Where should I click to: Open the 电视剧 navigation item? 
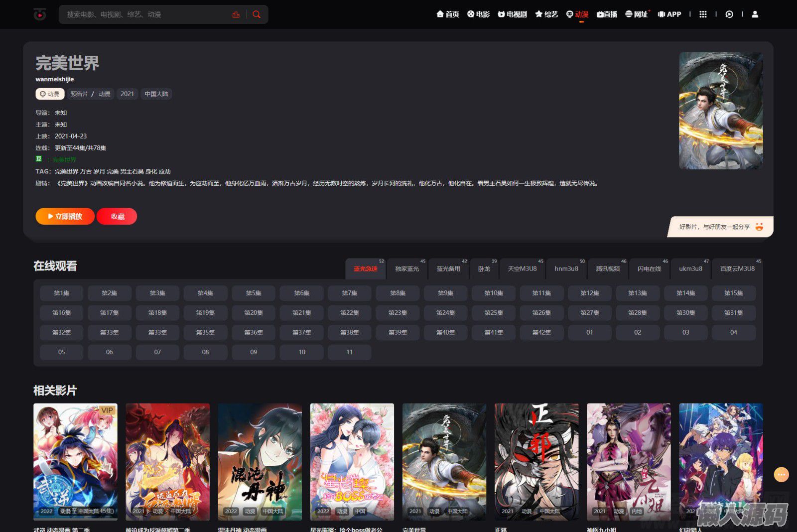tap(512, 14)
